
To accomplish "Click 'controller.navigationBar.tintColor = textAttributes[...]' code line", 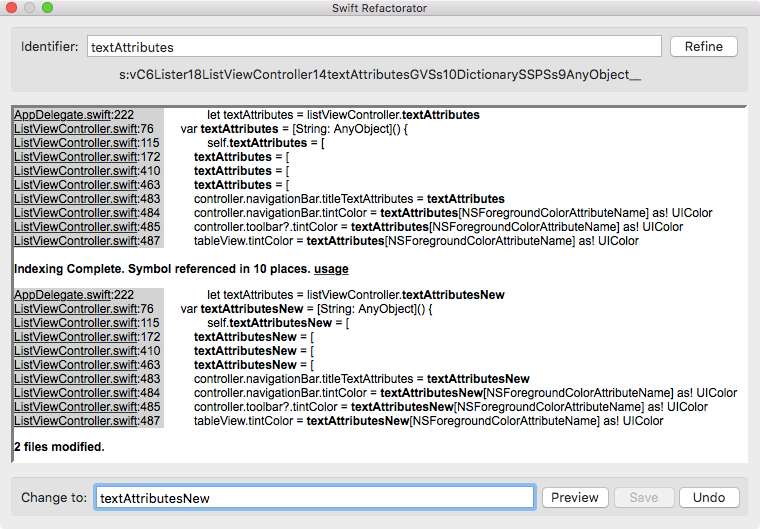I will [453, 213].
